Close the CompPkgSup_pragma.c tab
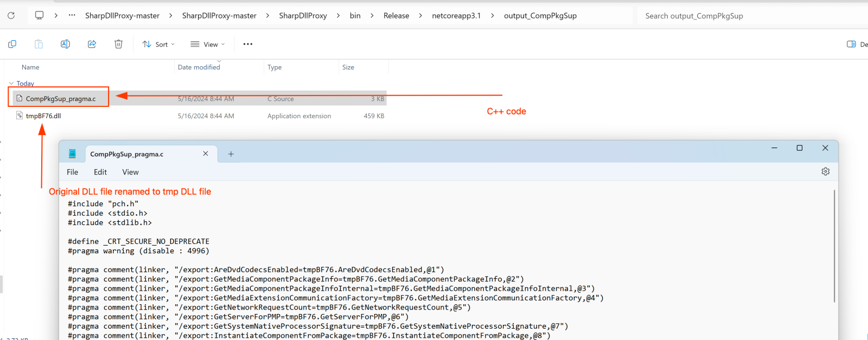This screenshot has height=340, width=868. click(x=206, y=154)
